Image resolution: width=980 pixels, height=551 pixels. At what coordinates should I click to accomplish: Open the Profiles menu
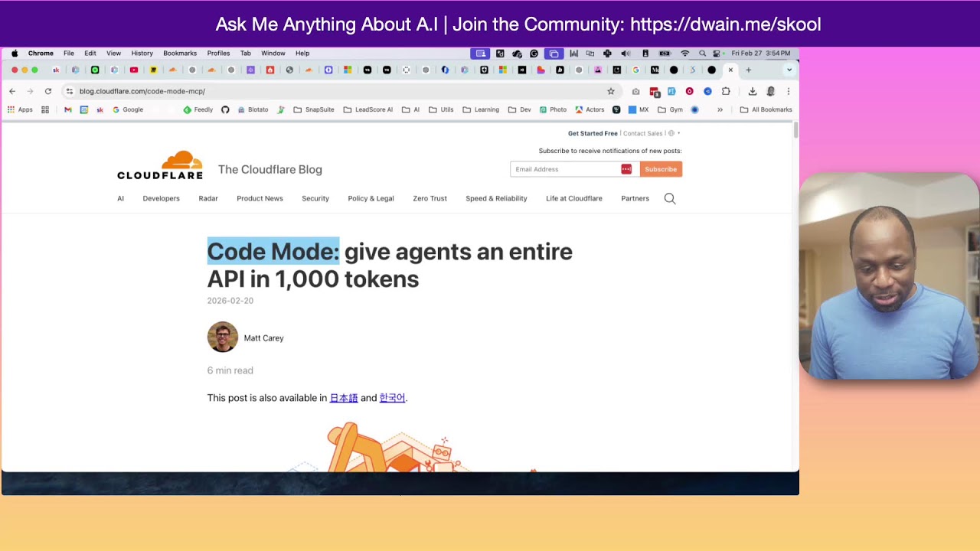218,54
